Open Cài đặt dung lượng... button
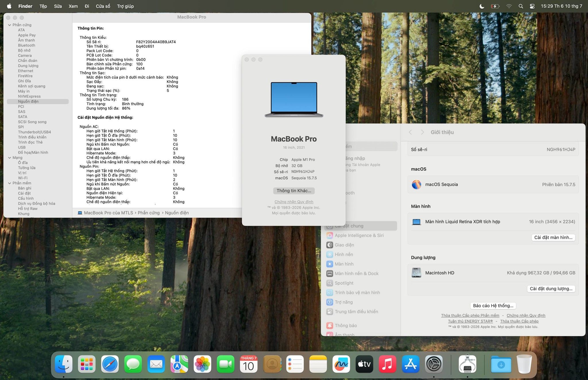 (551, 289)
